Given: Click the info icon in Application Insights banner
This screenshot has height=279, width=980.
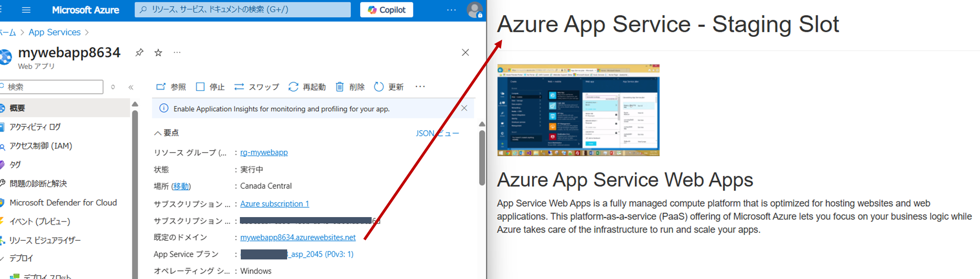Looking at the screenshot, I should tap(164, 108).
